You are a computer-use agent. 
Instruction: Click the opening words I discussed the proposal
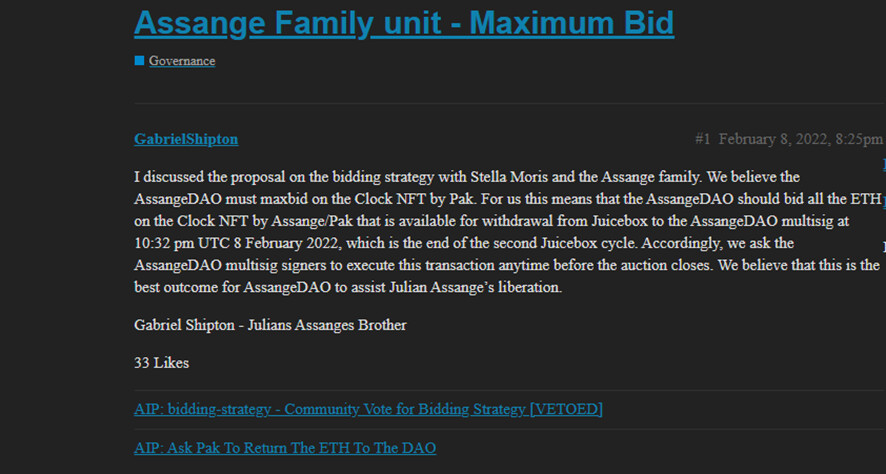pos(213,177)
